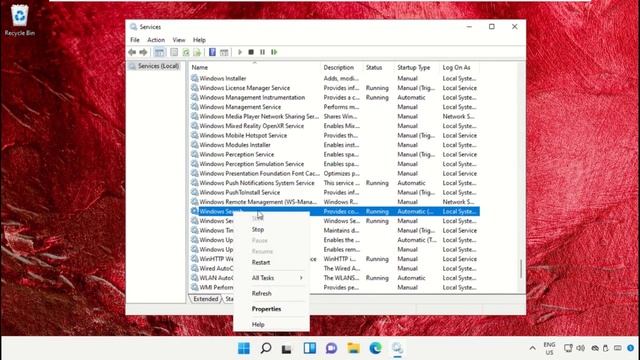Viewport: 640px width, 360px height.
Task: Click the network tray icon
Action: coord(568,348)
